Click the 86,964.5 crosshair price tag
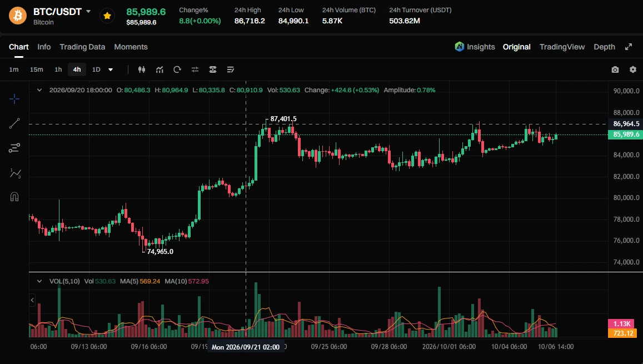 (626, 124)
